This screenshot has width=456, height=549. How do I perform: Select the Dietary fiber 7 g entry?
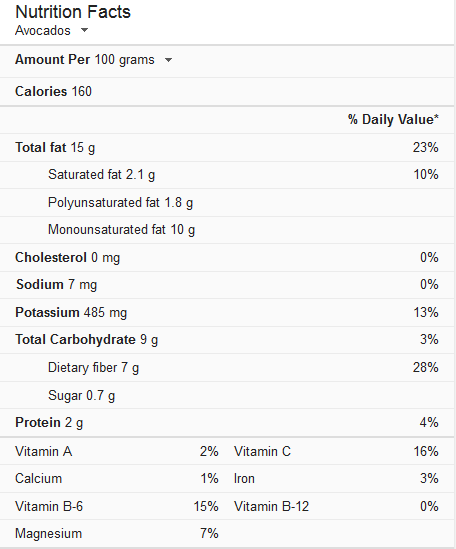pos(227,367)
